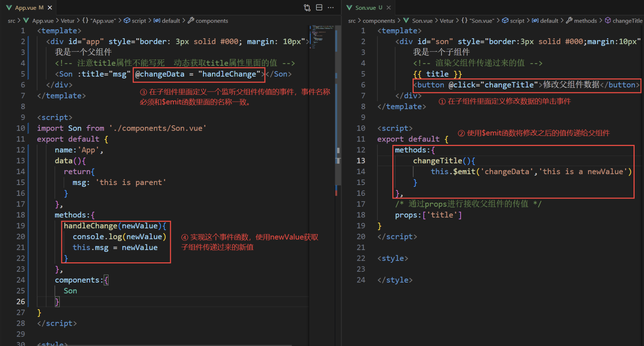Select line number 18 in Son.vue gutter
This screenshot has width=644, height=346.
[361, 215]
